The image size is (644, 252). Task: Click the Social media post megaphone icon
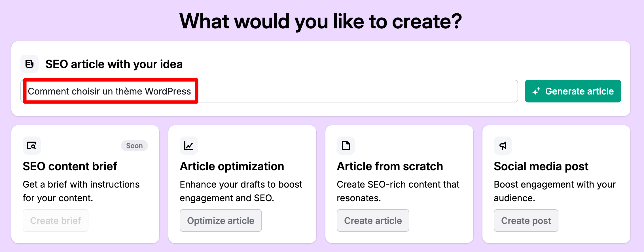pos(503,146)
